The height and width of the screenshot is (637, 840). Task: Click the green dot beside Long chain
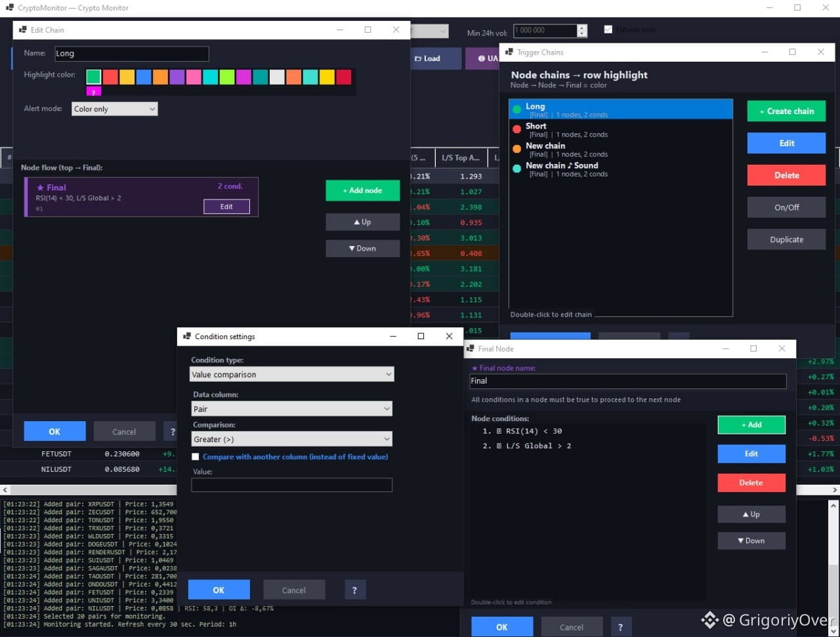pos(517,110)
